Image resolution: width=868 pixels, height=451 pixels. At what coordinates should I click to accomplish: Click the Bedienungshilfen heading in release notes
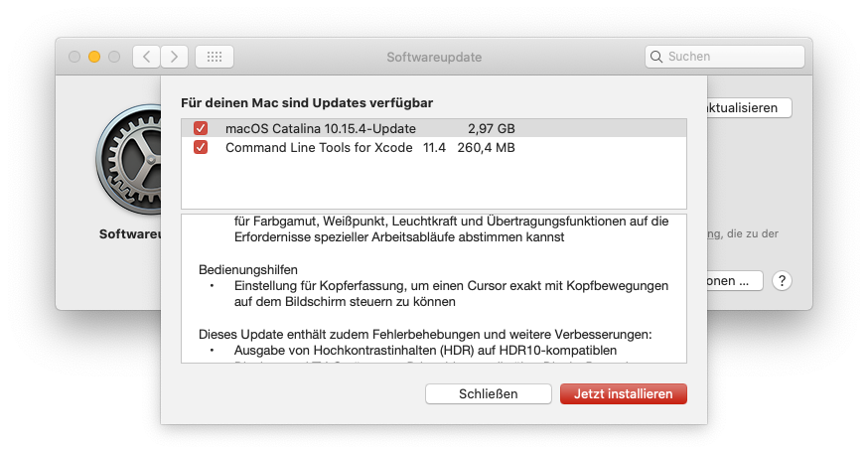[x=248, y=270]
